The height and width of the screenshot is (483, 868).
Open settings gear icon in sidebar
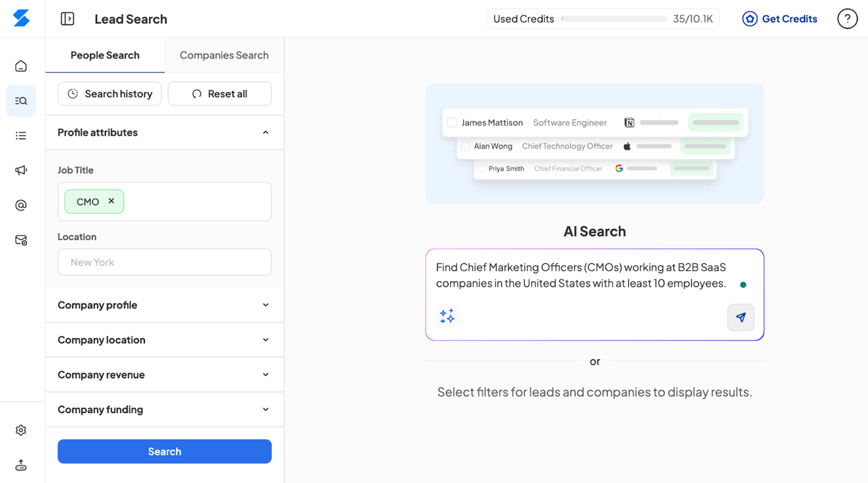(x=21, y=430)
